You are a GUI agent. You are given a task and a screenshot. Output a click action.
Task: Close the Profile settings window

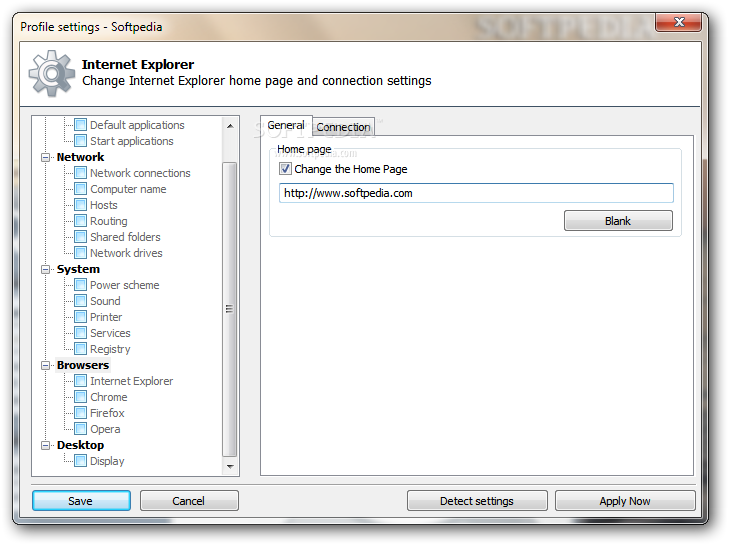point(679,22)
